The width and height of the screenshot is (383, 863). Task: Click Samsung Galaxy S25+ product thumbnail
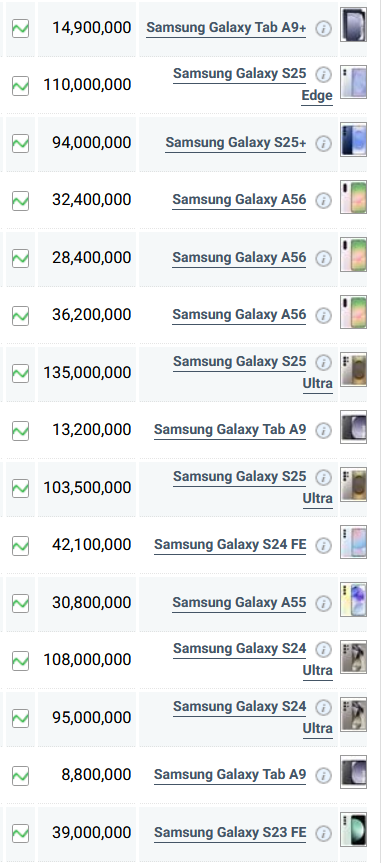click(x=353, y=140)
